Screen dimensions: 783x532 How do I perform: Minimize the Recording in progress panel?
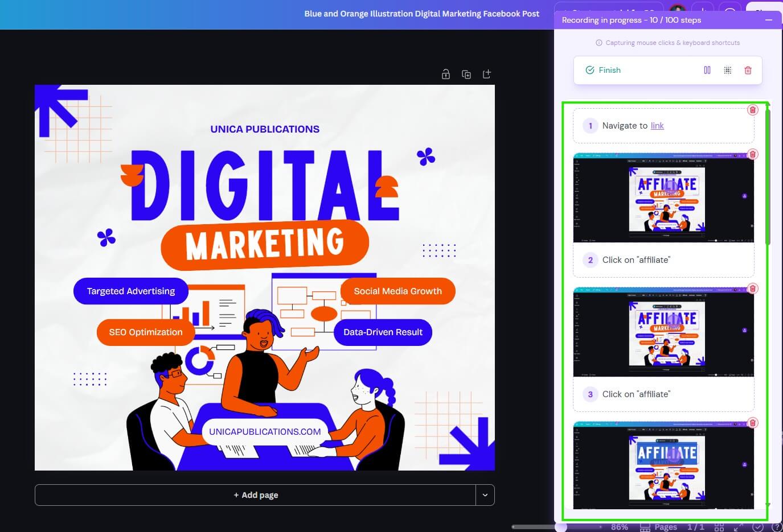point(769,20)
